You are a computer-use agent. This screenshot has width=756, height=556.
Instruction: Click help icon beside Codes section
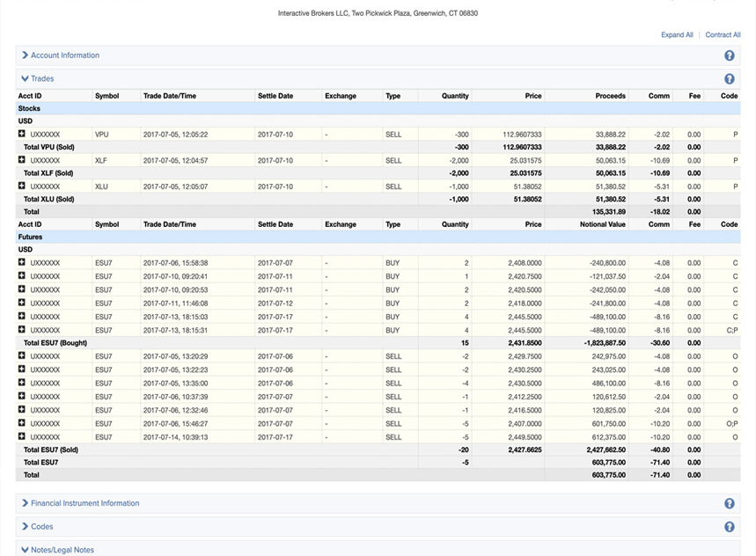click(x=729, y=527)
